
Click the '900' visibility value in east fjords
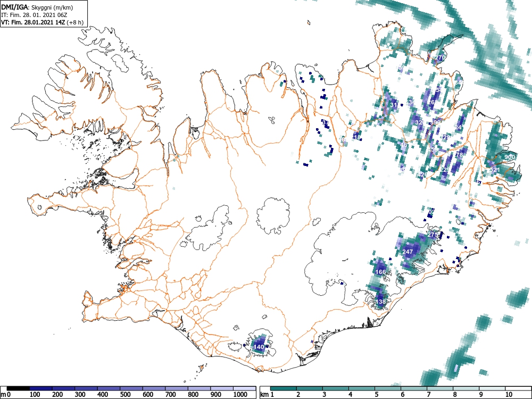point(510,157)
